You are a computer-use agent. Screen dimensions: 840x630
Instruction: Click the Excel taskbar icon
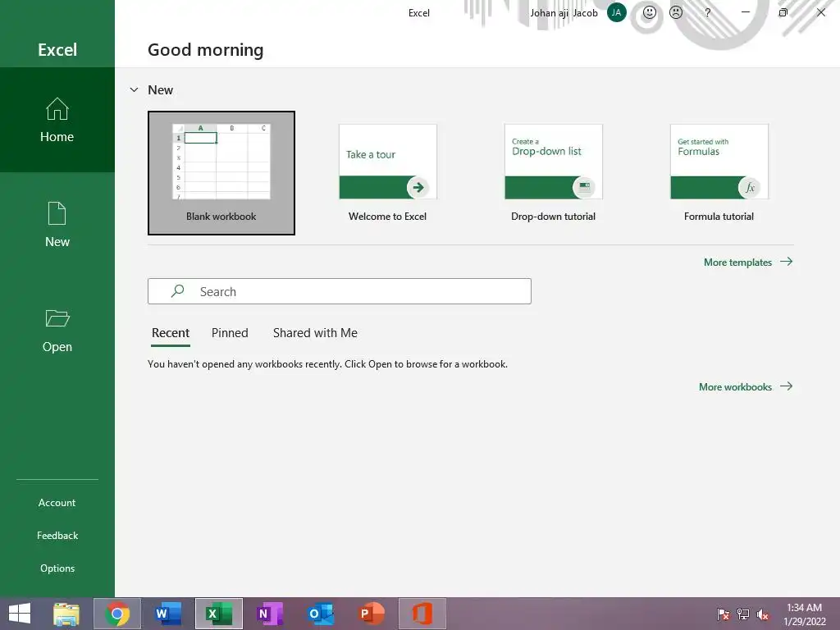(219, 614)
